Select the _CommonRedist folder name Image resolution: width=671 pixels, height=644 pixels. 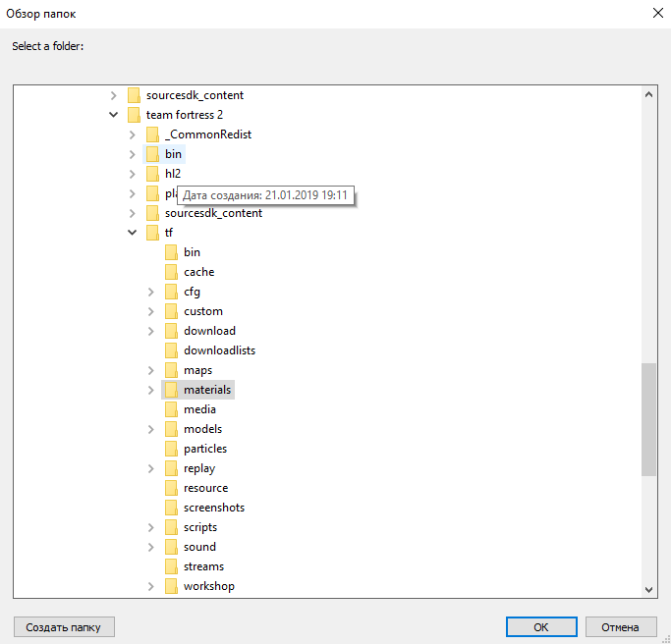pyautogui.click(x=208, y=134)
